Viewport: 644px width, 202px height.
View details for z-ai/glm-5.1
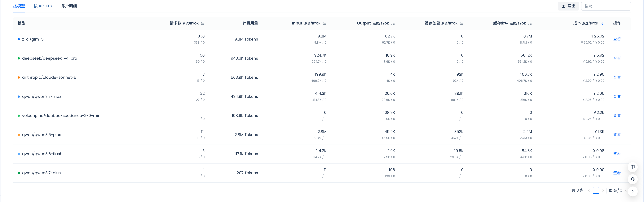click(617, 39)
